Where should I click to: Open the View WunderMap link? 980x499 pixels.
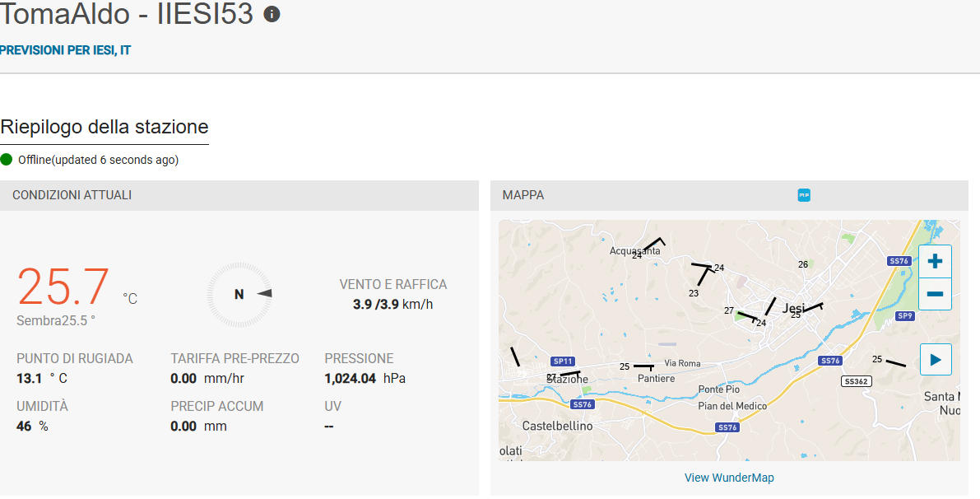[729, 478]
